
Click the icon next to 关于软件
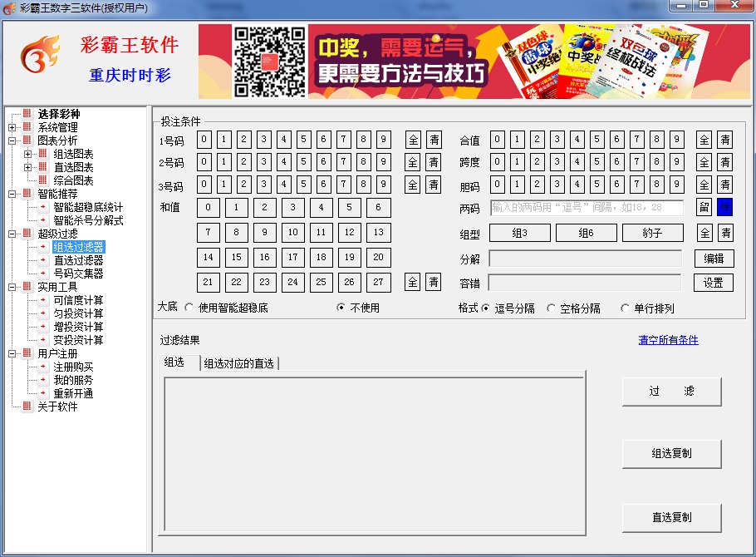click(27, 407)
